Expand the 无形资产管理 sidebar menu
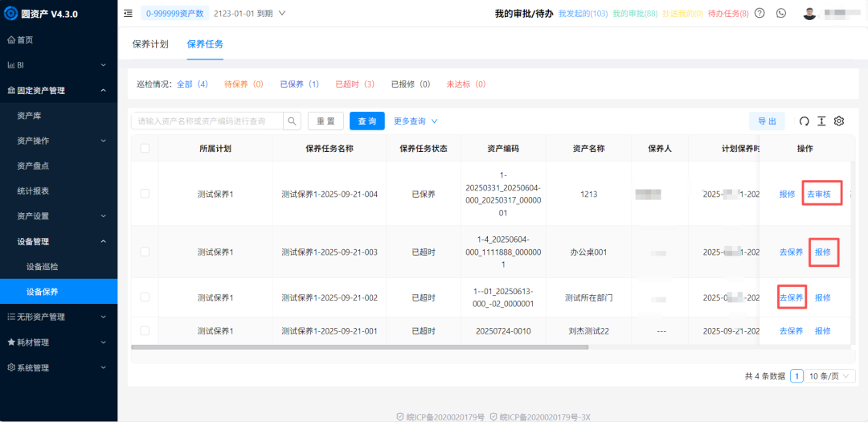Viewport: 868px width, 422px height. point(58,317)
